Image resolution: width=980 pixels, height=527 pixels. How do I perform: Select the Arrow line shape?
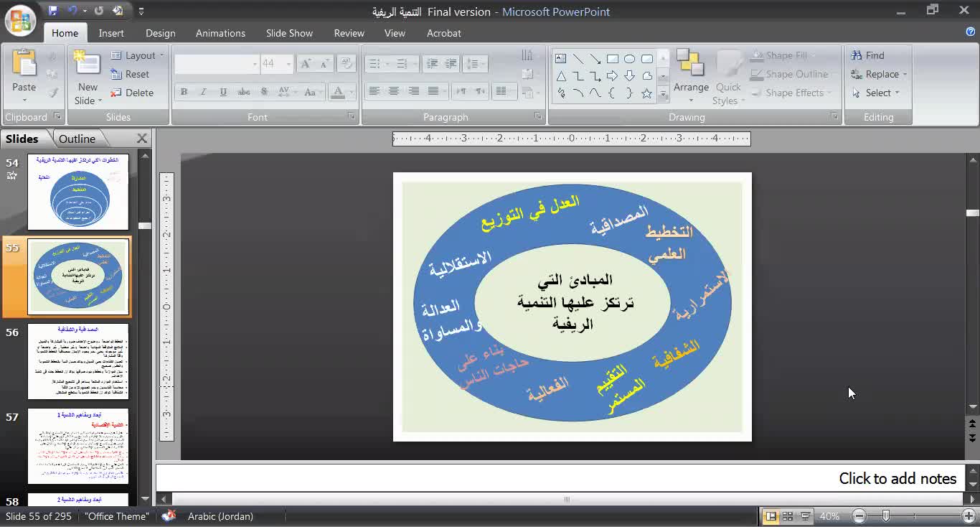[x=595, y=59]
